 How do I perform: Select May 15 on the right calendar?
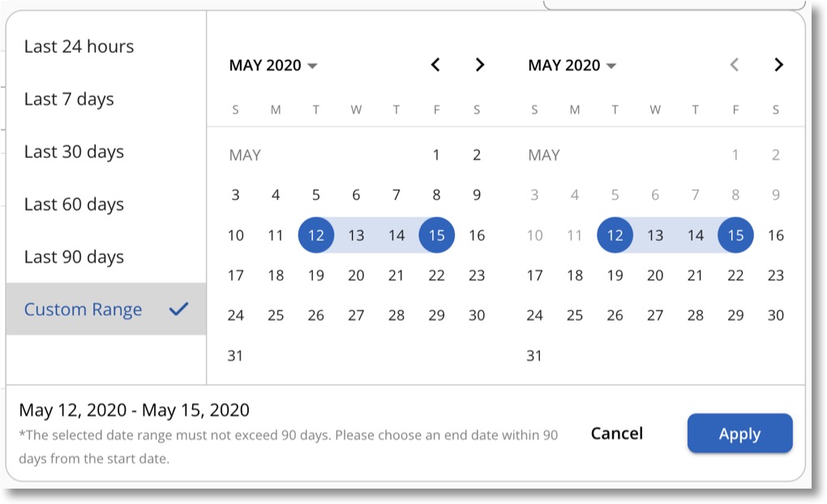(x=735, y=235)
